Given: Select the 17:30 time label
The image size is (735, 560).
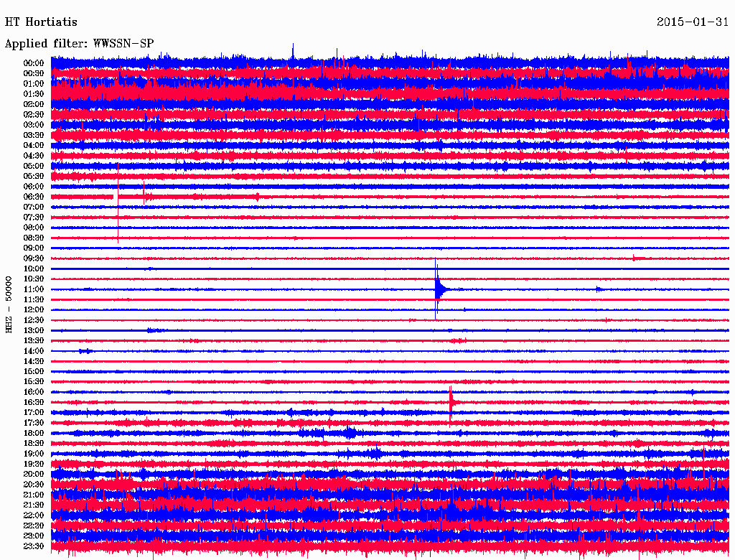Looking at the screenshot, I should [x=34, y=423].
